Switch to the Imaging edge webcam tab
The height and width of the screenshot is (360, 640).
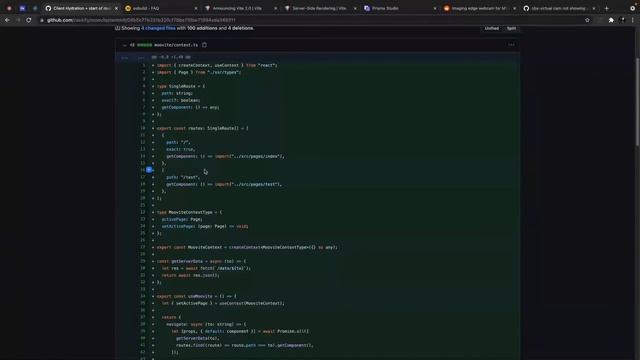tap(479, 8)
